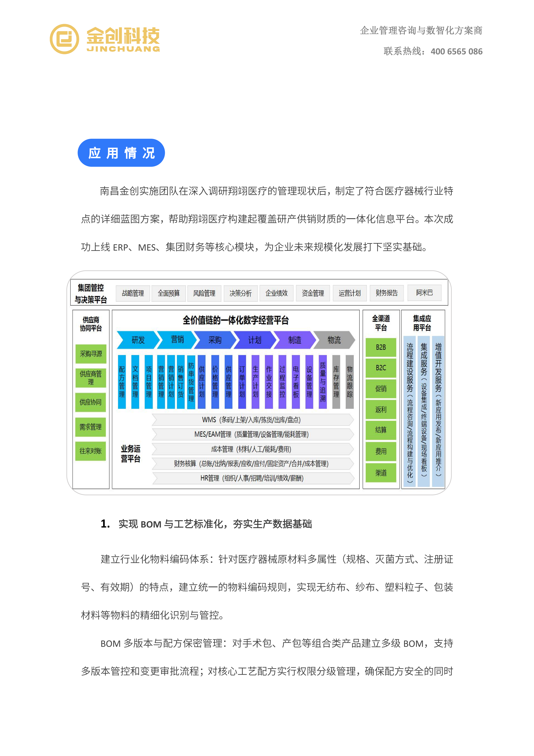Viewport: 534px width, 756px height.
Task: Click the hotline number 400 6565 086
Action: [x=456, y=51]
